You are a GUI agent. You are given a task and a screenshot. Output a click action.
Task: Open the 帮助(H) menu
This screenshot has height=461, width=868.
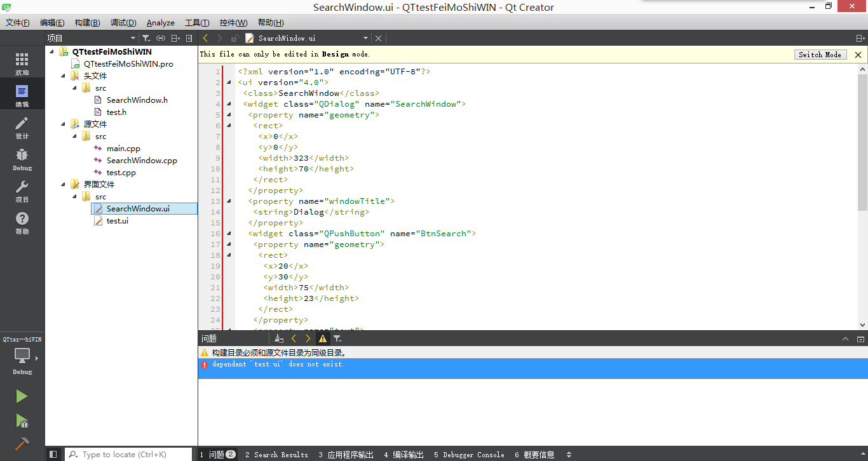click(x=271, y=23)
